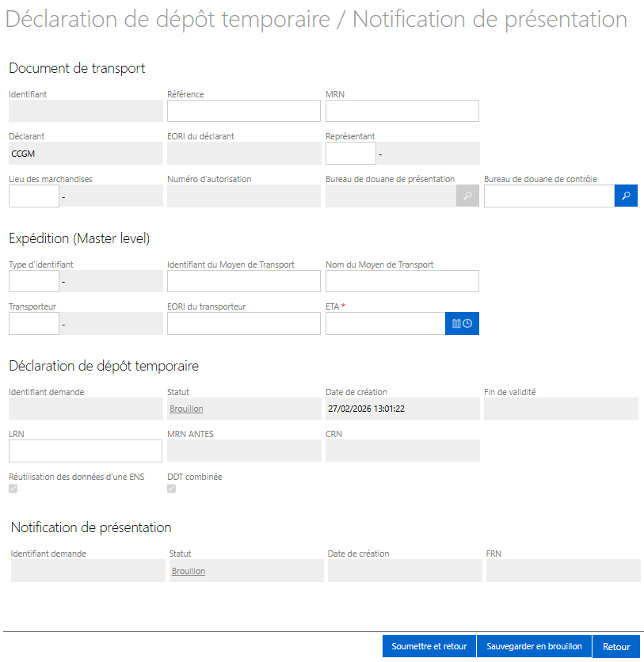Toggle the DDT combinée checkbox
Image resolution: width=644 pixels, height=662 pixels.
coord(171,489)
